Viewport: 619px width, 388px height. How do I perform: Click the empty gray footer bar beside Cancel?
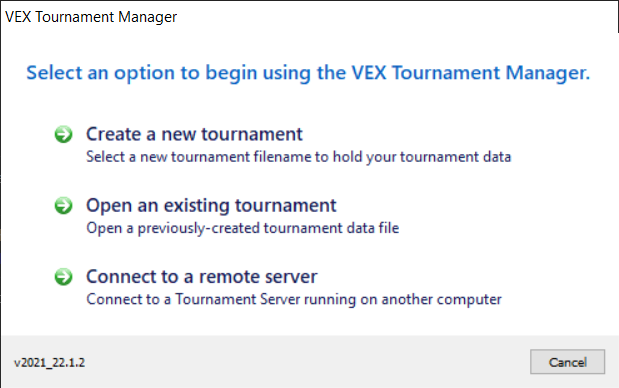coord(308,362)
